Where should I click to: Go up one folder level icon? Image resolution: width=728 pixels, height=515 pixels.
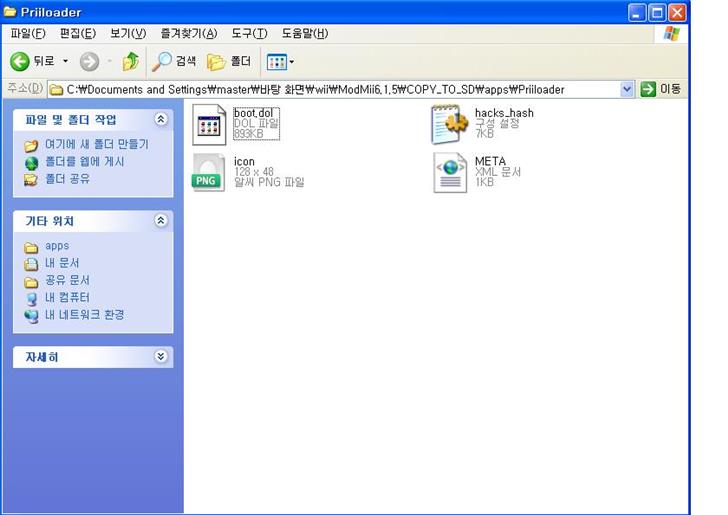(x=130, y=61)
